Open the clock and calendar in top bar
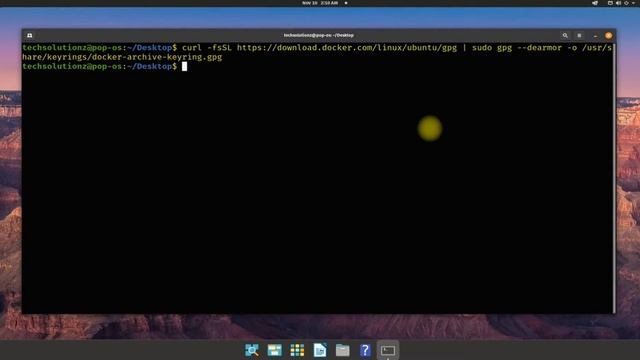This screenshot has width=640, height=360. tap(320, 3)
